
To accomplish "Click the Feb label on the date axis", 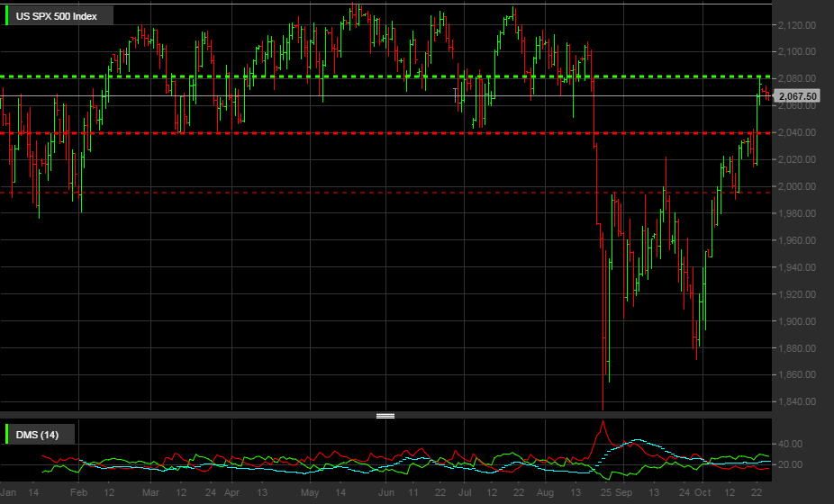I will coord(78,494).
